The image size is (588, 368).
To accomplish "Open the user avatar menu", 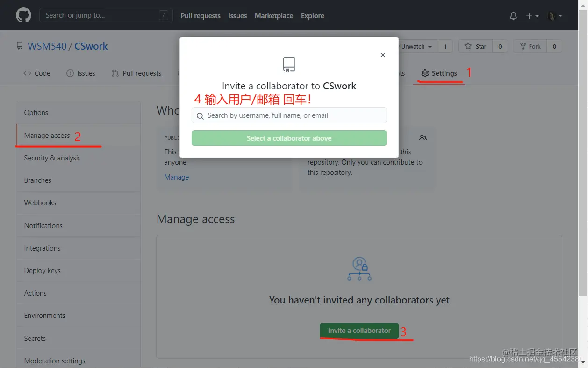I will tap(554, 16).
